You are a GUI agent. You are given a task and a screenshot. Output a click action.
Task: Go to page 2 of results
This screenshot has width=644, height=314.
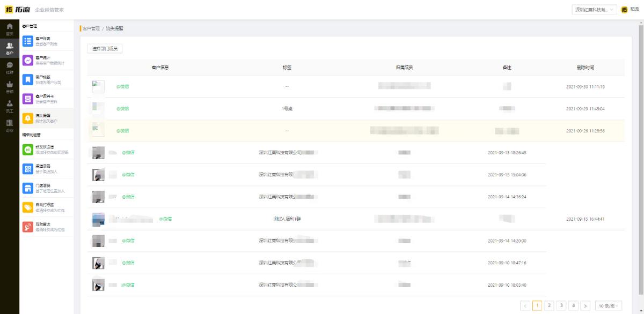(549, 305)
